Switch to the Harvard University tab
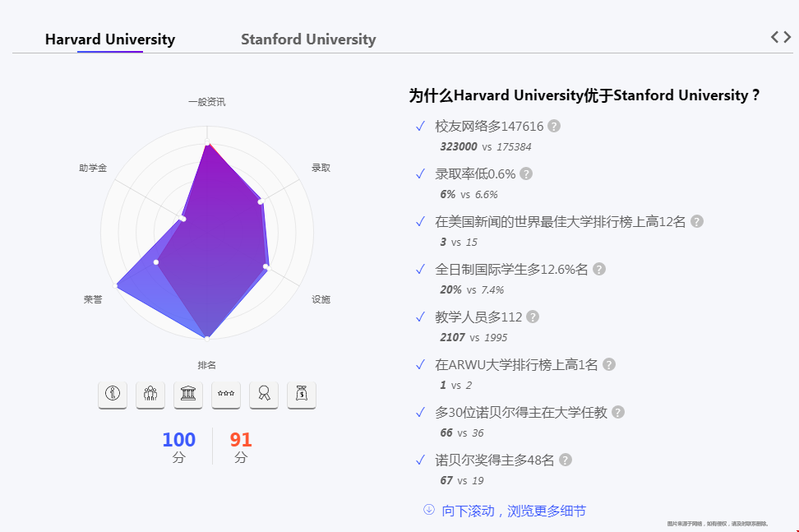Image resolution: width=799 pixels, height=532 pixels. (x=110, y=39)
